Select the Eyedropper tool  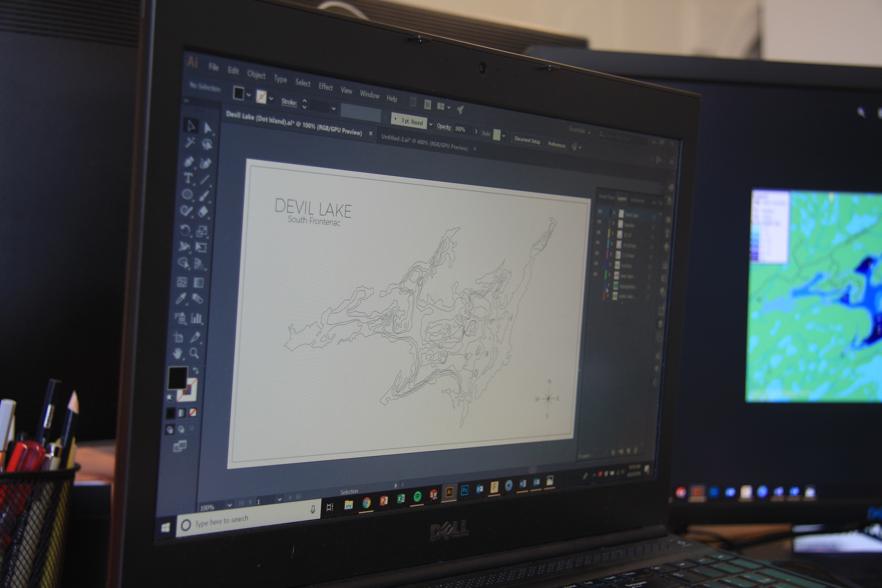[181, 299]
